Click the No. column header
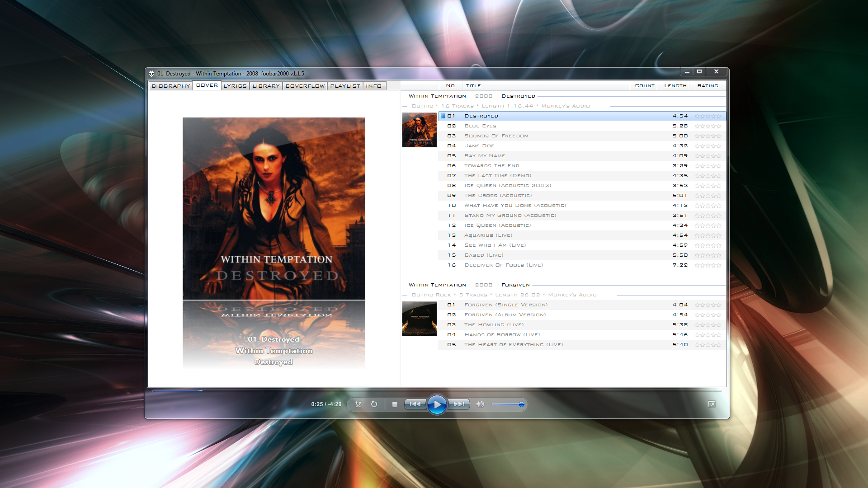Screen dimensions: 868x488 451,86
